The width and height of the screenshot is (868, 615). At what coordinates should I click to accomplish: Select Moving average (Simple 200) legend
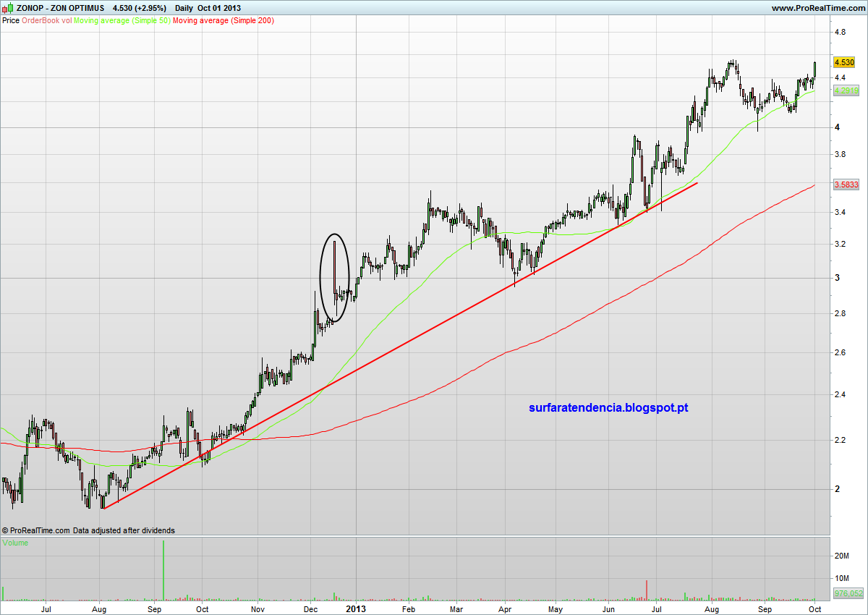tap(223, 21)
